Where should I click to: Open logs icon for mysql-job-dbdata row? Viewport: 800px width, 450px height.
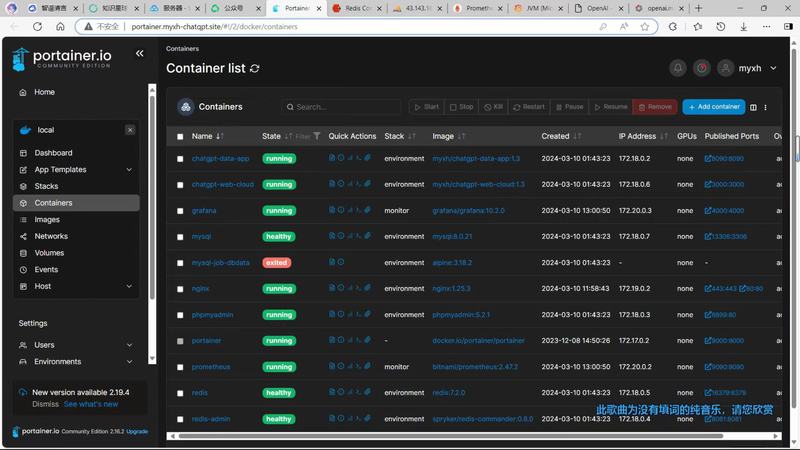[x=332, y=262]
